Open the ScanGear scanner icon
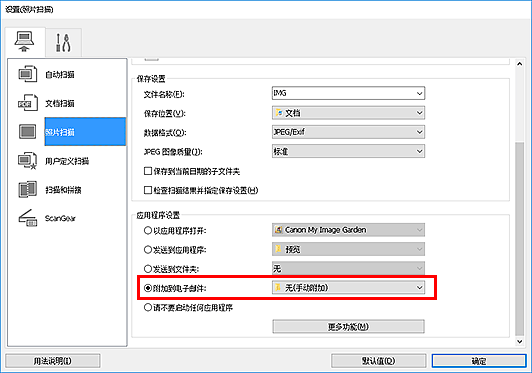This screenshot has height=373, width=532. [27, 218]
